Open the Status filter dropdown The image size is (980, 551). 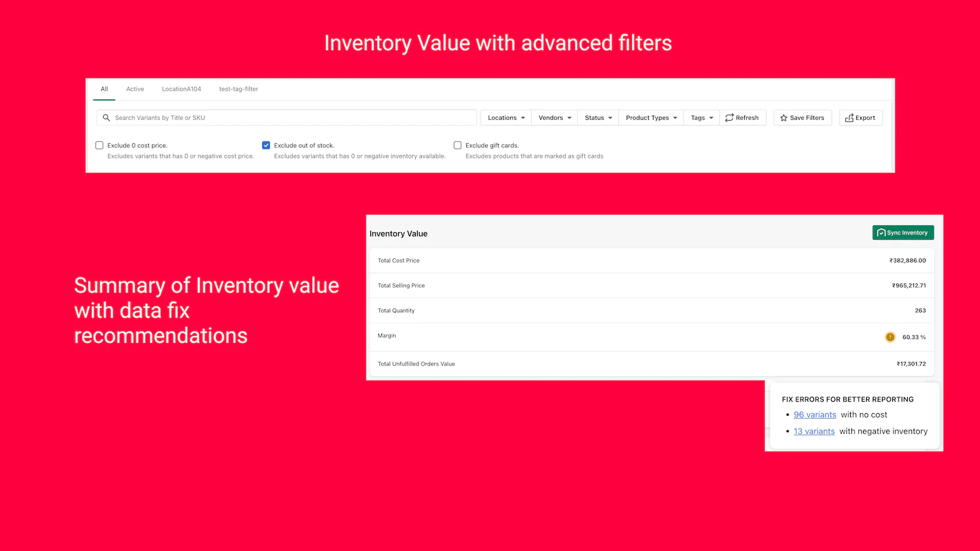click(598, 118)
